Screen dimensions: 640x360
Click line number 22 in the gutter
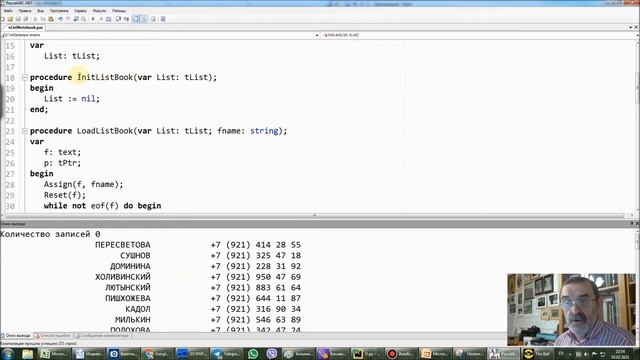[10, 120]
